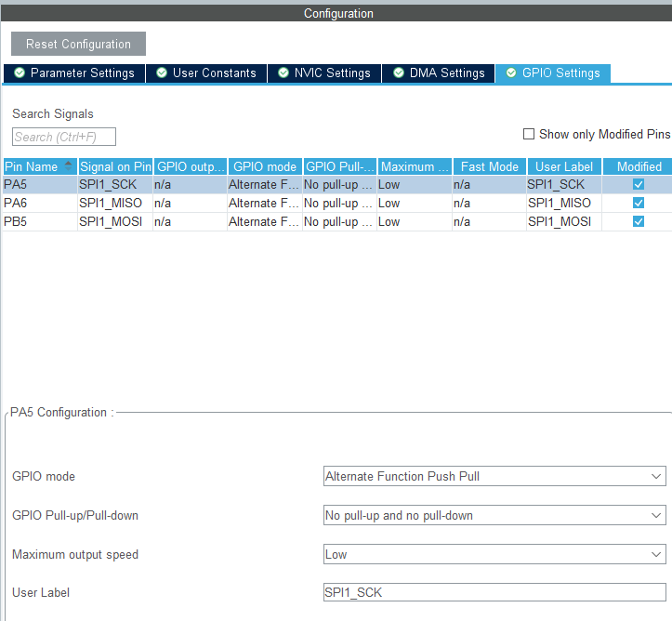Image resolution: width=672 pixels, height=621 pixels.
Task: Toggle Modified checkbox for PB5 row
Action: 639,221
